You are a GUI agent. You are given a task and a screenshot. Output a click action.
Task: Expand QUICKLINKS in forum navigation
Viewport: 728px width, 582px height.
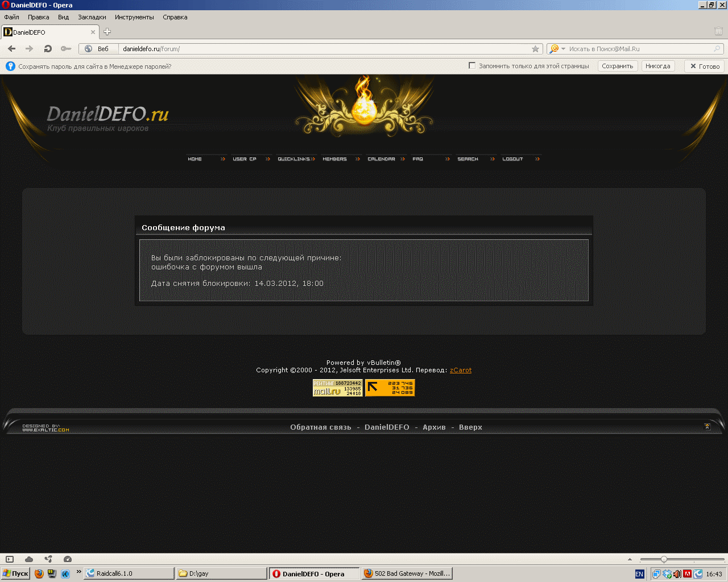(296, 159)
